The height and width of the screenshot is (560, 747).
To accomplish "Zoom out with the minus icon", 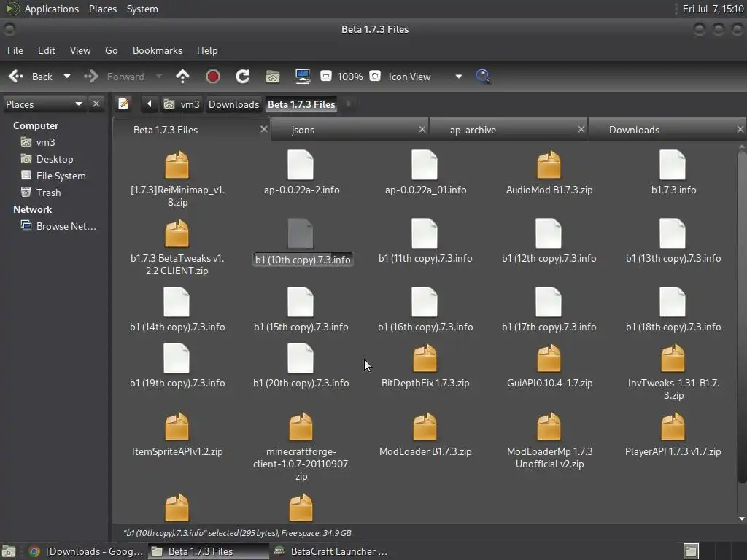I will [x=326, y=76].
